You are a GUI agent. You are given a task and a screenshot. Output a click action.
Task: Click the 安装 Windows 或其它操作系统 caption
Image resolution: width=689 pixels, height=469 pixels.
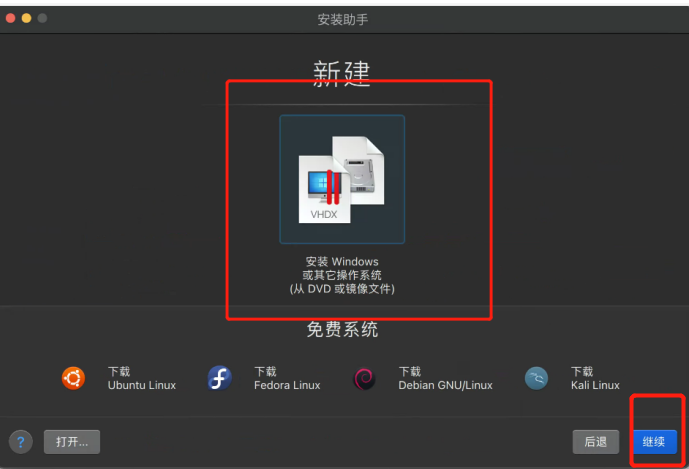click(342, 275)
